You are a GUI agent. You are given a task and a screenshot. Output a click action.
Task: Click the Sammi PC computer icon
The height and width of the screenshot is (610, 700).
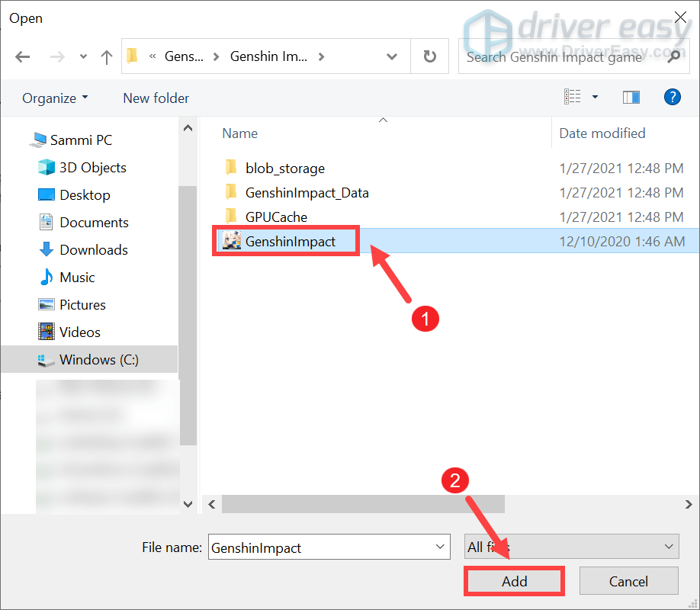pyautogui.click(x=38, y=140)
